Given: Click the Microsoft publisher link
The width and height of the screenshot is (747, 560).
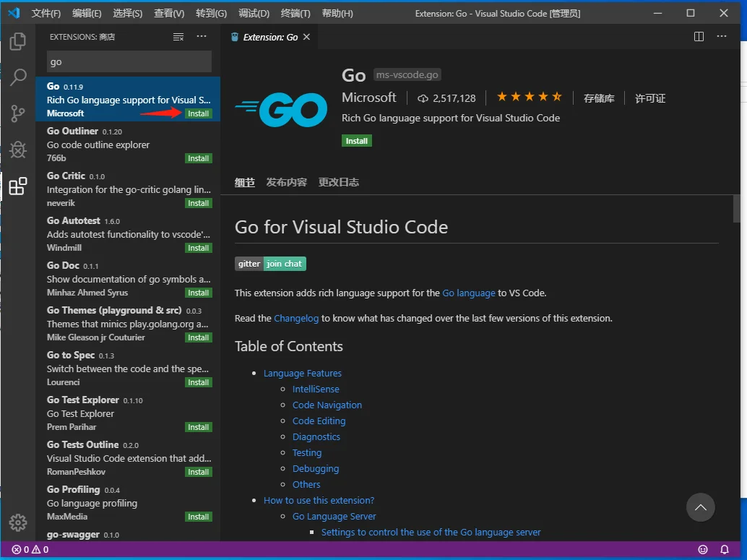Looking at the screenshot, I should tap(368, 98).
